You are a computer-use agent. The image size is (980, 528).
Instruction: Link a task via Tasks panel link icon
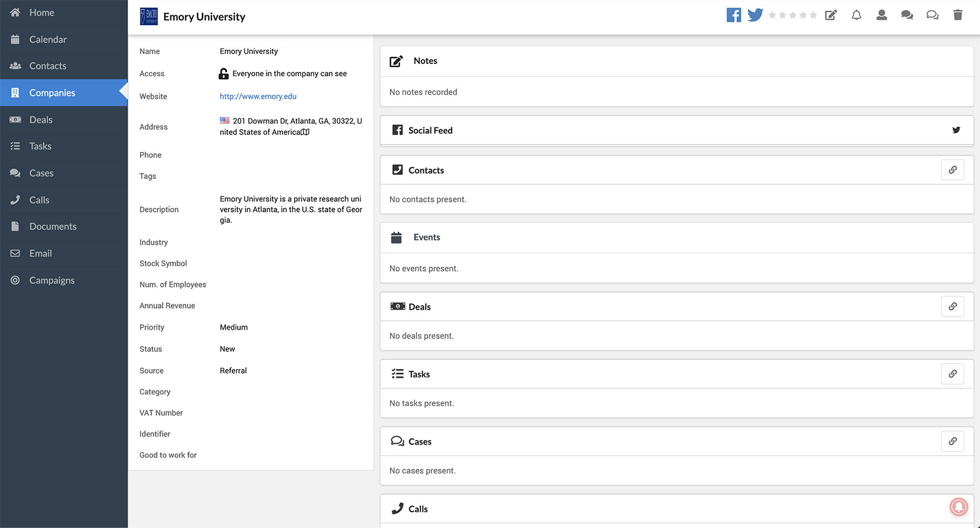(952, 374)
